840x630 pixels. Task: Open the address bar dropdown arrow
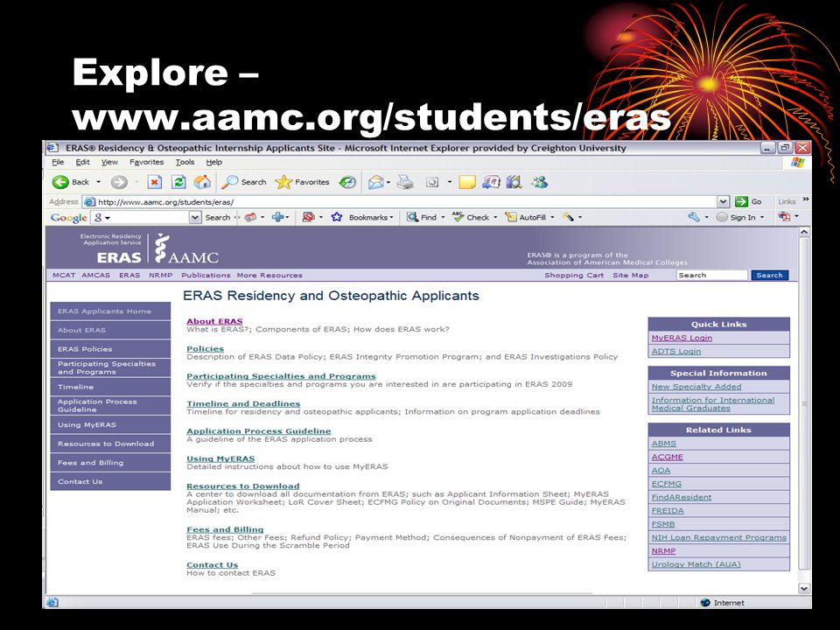[x=724, y=201]
